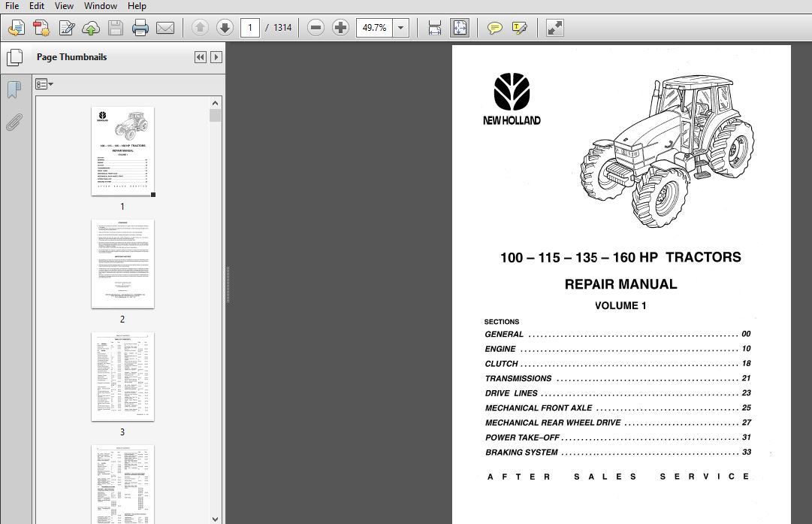Open the Window menu
Viewport: 812px width, 524px height.
[101, 6]
